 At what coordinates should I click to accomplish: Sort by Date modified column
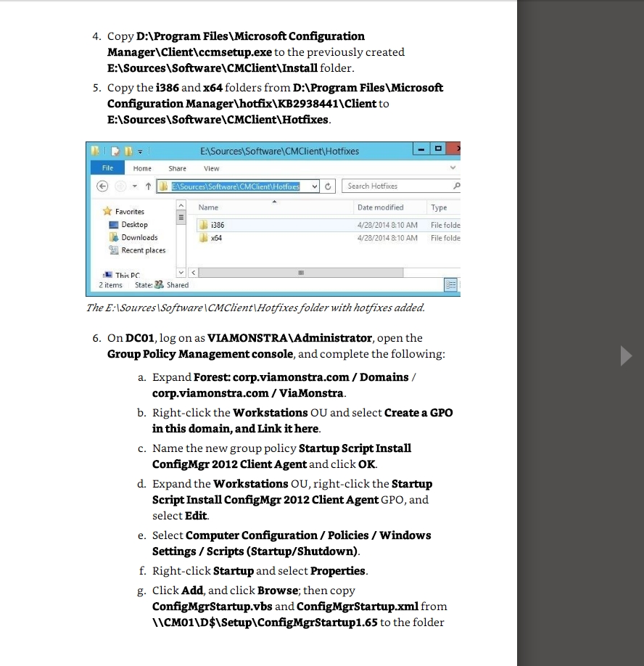pyautogui.click(x=380, y=207)
